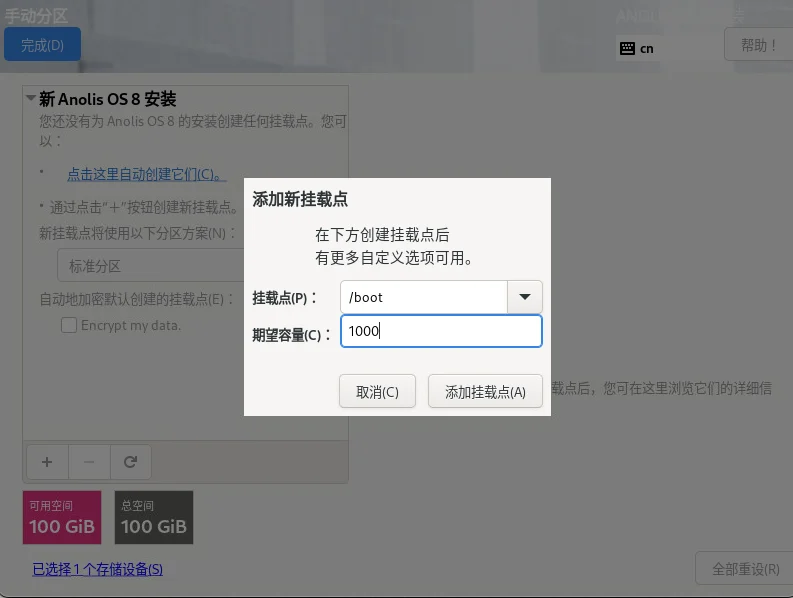The height and width of the screenshot is (598, 793).
Task: Collapse the 新 Anolis OS 8 安装 section
Action: [x=31, y=98]
